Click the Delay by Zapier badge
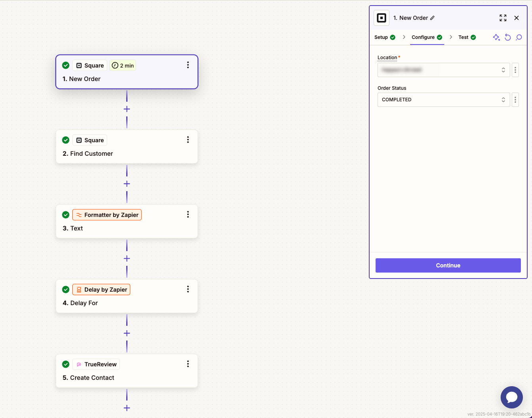The height and width of the screenshot is (418, 532). pos(101,290)
